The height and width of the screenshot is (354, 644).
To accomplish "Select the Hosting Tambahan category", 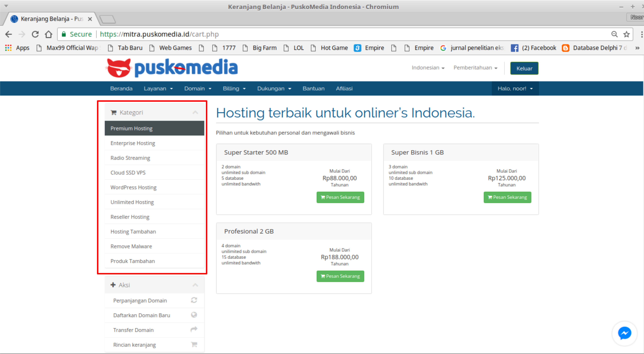I will click(154, 231).
